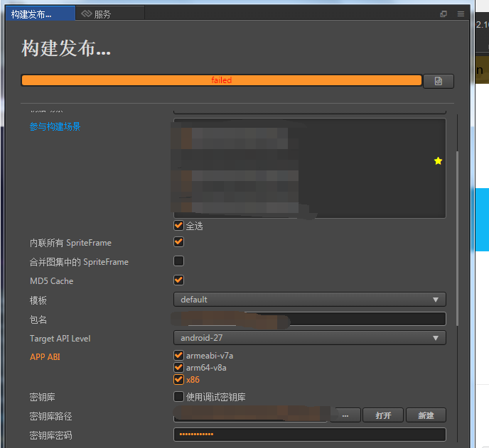Image resolution: width=489 pixels, height=448 pixels.
Task: Uncheck armeabi-v7a ABI
Action: [x=178, y=355]
